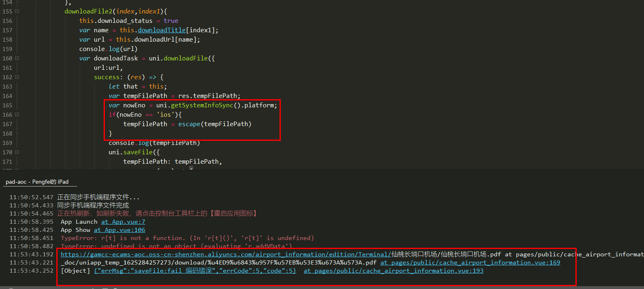
Task: Click the 'r[t] is not a function' error line
Action: point(187,238)
